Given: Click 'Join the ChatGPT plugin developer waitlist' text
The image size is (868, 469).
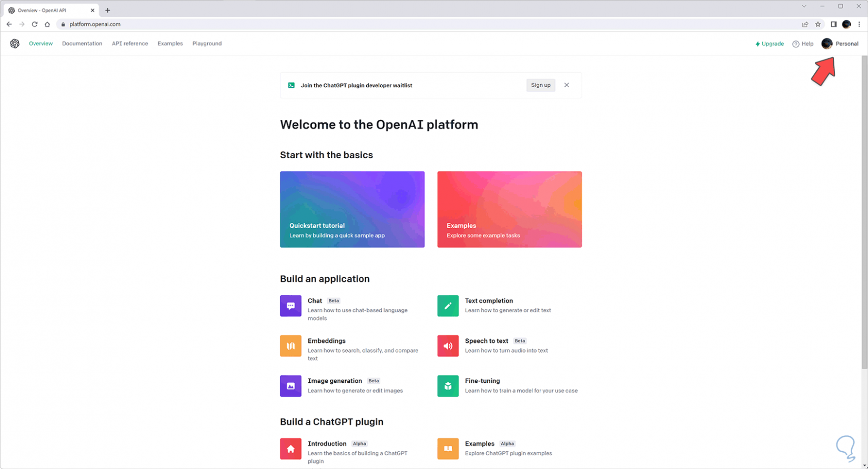Looking at the screenshot, I should 356,85.
